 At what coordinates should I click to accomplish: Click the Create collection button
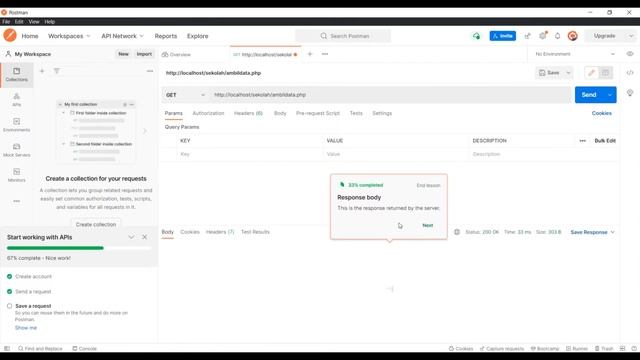click(x=96, y=224)
